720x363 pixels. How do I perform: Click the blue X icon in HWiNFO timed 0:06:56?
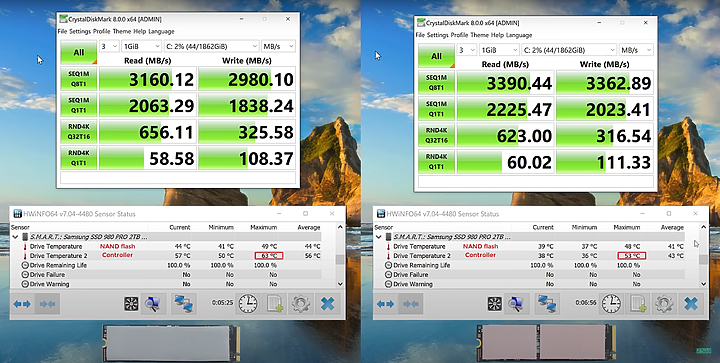[x=691, y=304]
